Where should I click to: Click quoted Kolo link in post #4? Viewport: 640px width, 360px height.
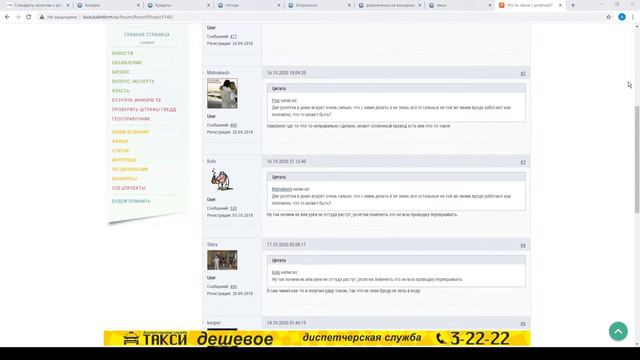tap(276, 273)
